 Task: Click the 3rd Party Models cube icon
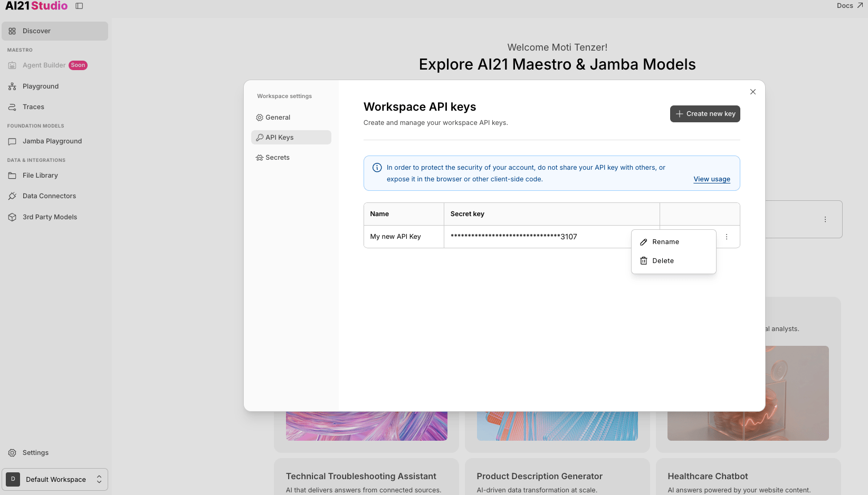[x=12, y=217]
